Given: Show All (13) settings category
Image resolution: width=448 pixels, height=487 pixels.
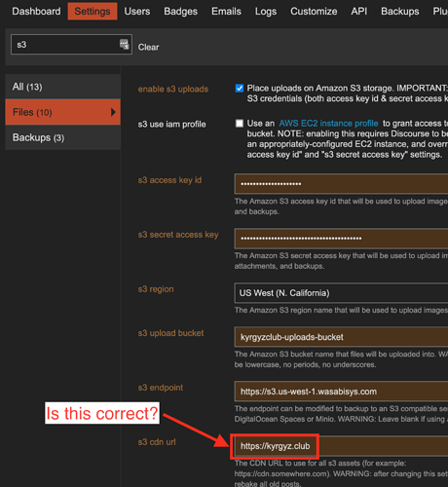Looking at the screenshot, I should [63, 87].
